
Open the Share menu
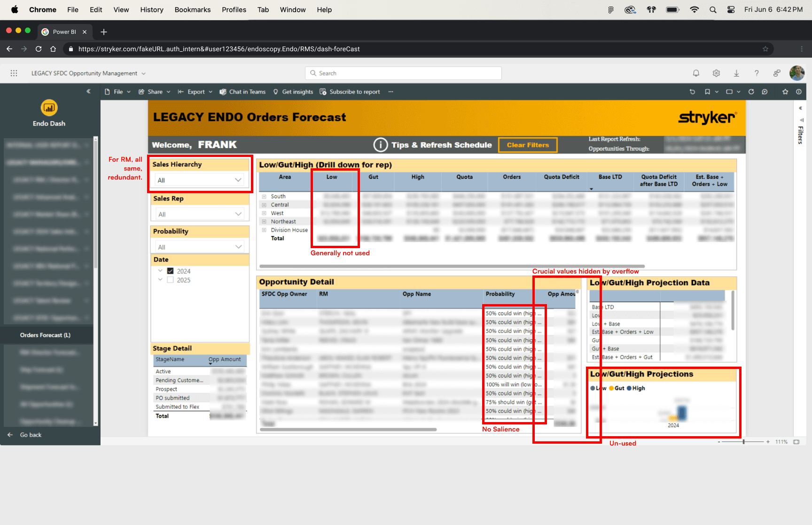click(154, 92)
